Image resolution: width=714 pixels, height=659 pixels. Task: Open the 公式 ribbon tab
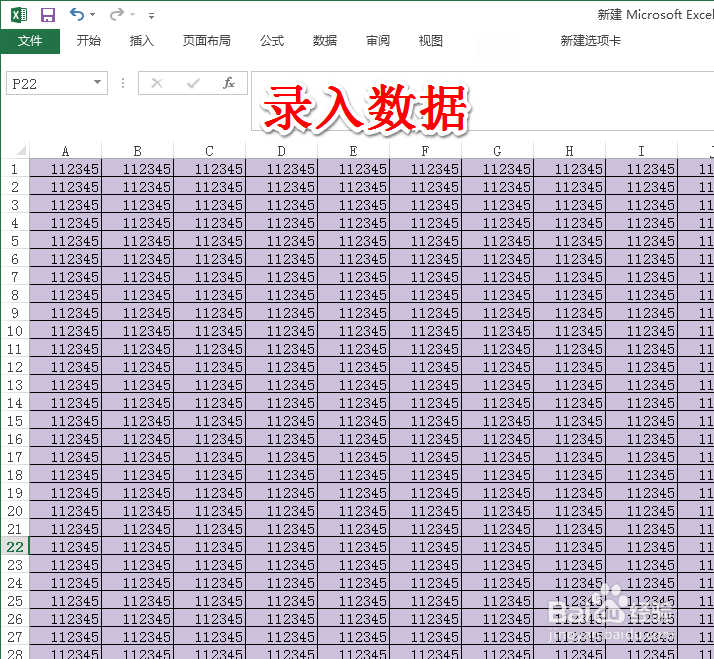(x=272, y=41)
